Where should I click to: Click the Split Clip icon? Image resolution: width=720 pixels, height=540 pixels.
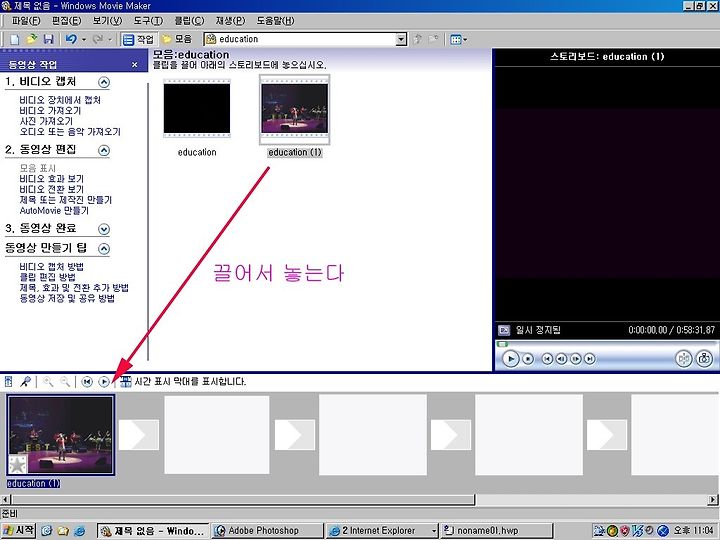[684, 359]
